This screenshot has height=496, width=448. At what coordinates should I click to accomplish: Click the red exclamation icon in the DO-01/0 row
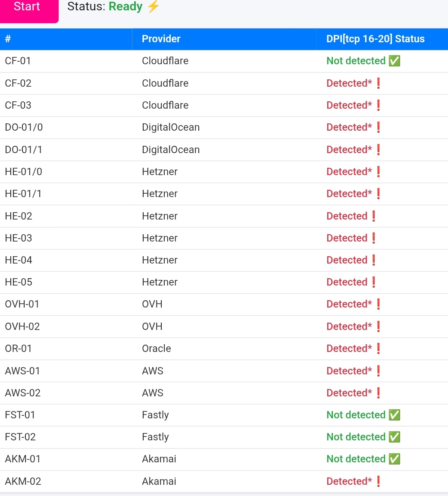(x=379, y=127)
